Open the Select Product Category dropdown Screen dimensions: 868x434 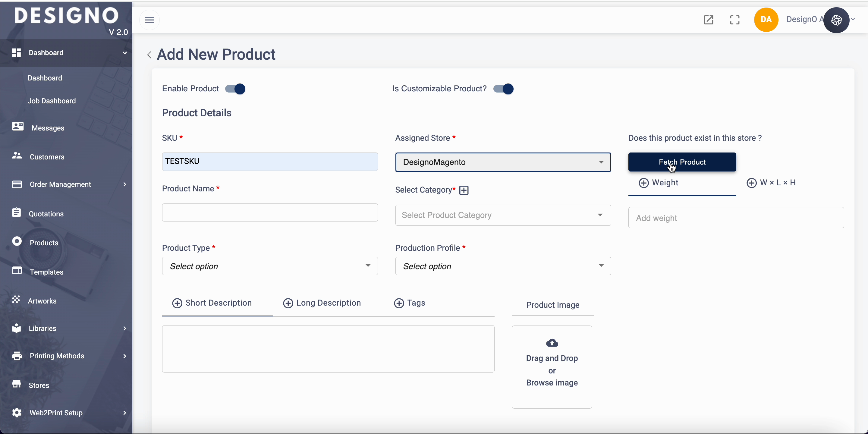tap(503, 215)
